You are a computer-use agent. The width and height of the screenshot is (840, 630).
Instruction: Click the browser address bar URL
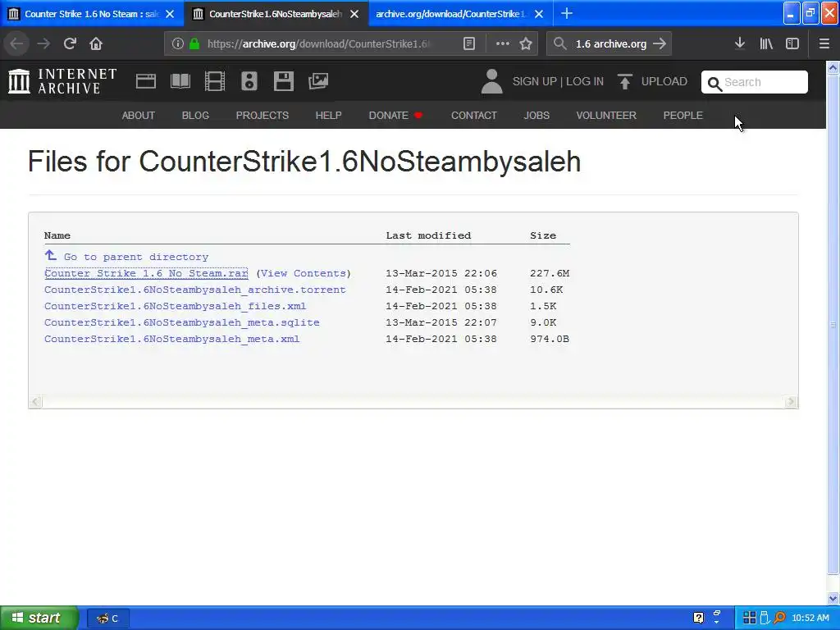pyautogui.click(x=318, y=44)
